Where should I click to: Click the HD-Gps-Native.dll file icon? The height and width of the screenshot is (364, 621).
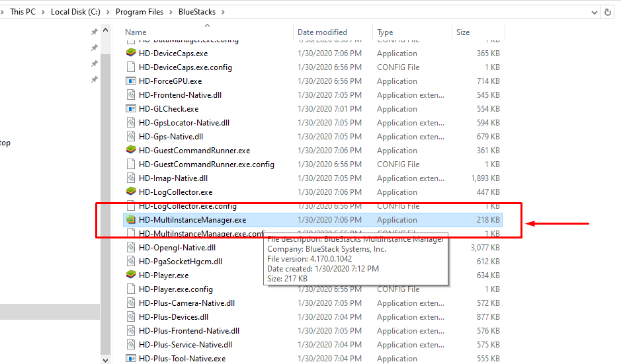(131, 137)
